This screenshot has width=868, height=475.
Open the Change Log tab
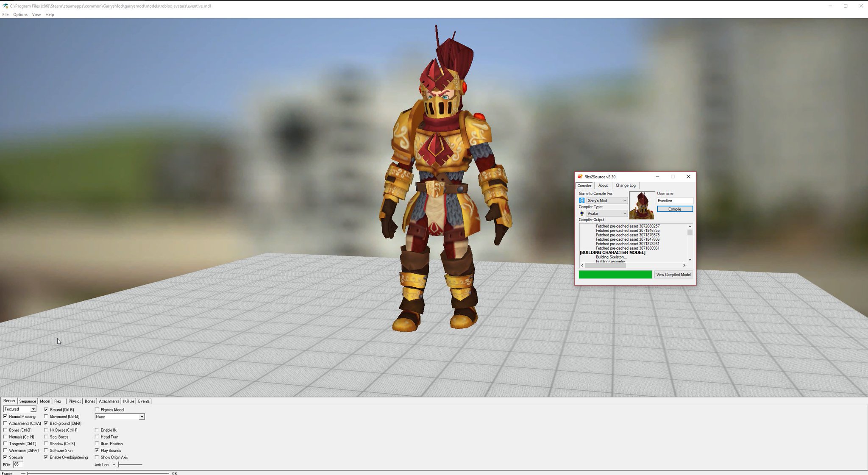(625, 186)
